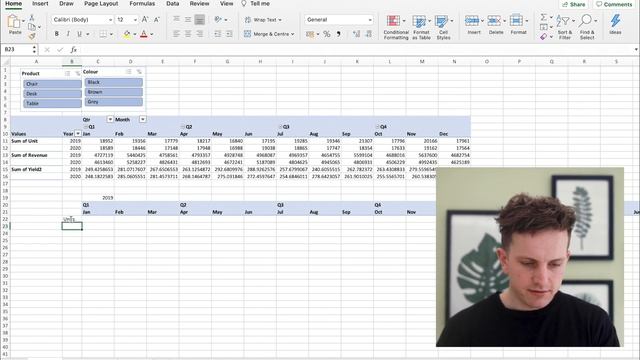Expand the formula bar chevron
Screen dimensions: 640x360
coord(636,49)
